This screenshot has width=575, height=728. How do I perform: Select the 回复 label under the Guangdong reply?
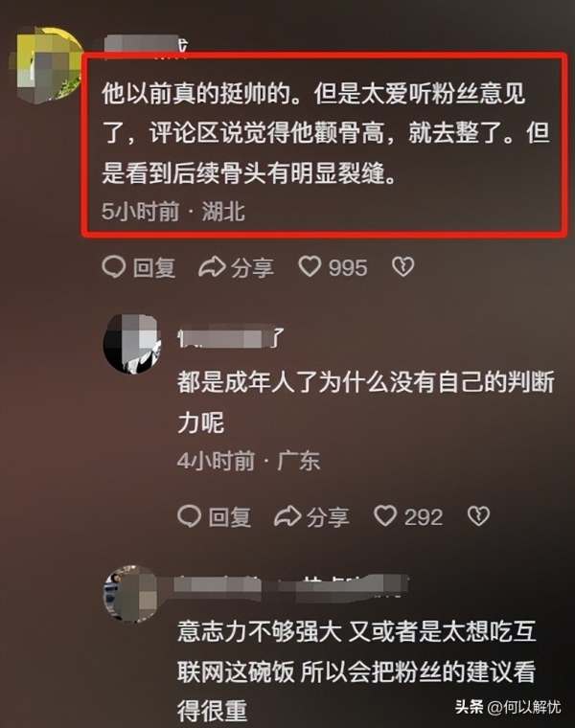coord(230,517)
